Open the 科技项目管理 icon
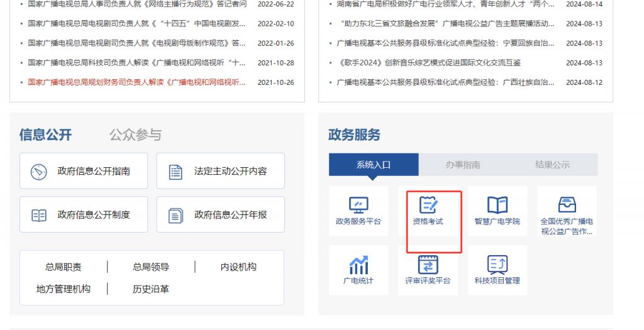The image size is (644, 330). coord(497,265)
